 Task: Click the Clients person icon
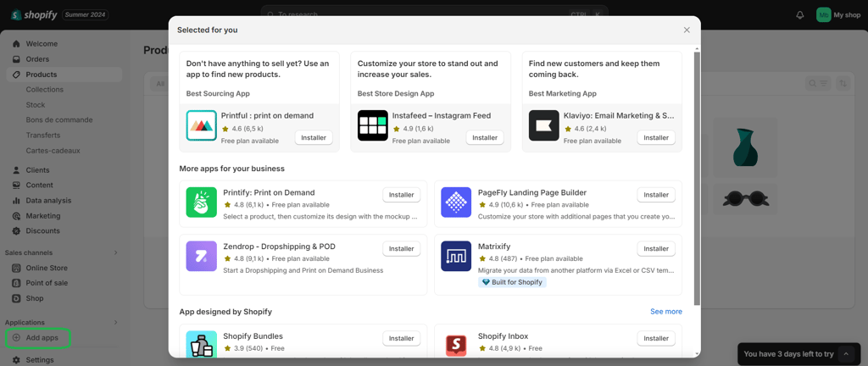pyautogui.click(x=16, y=170)
